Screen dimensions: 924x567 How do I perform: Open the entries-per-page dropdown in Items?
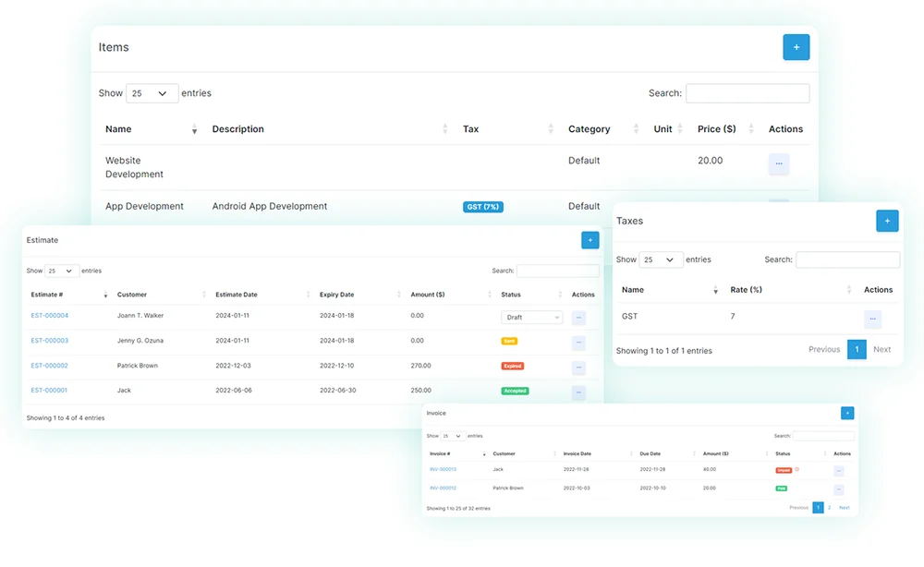(x=152, y=92)
